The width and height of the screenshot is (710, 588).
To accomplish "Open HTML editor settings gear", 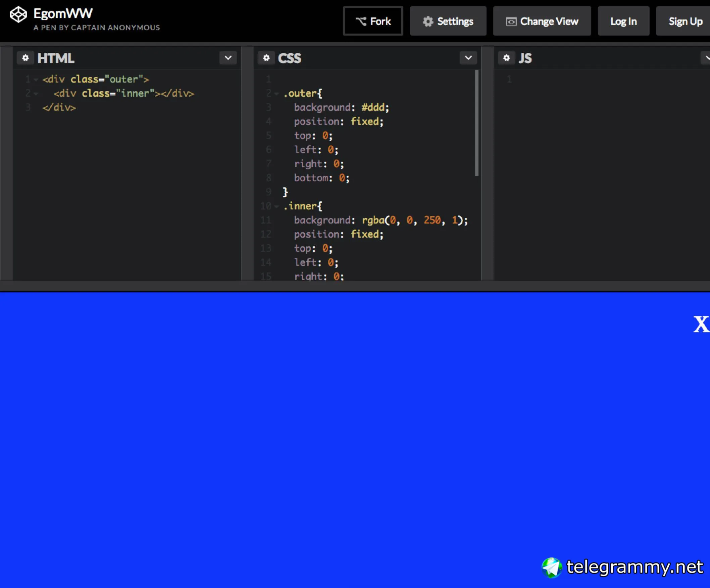I will pyautogui.click(x=26, y=58).
